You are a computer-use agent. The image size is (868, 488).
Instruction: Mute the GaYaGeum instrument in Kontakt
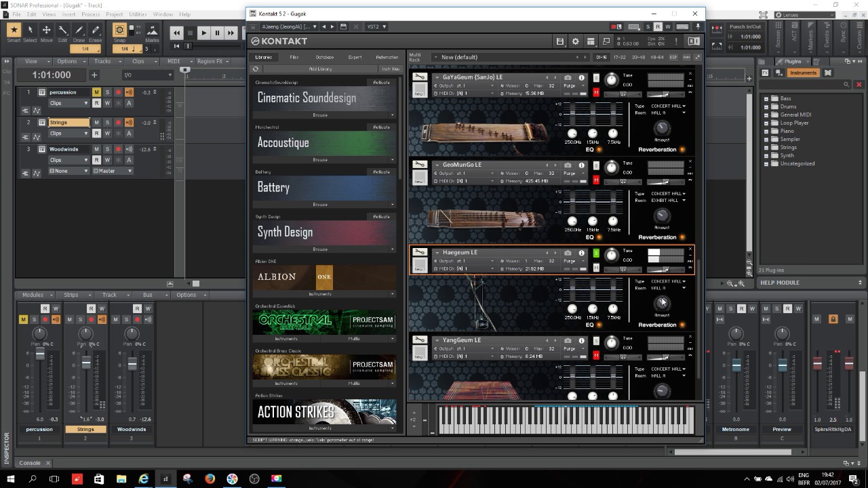point(596,92)
